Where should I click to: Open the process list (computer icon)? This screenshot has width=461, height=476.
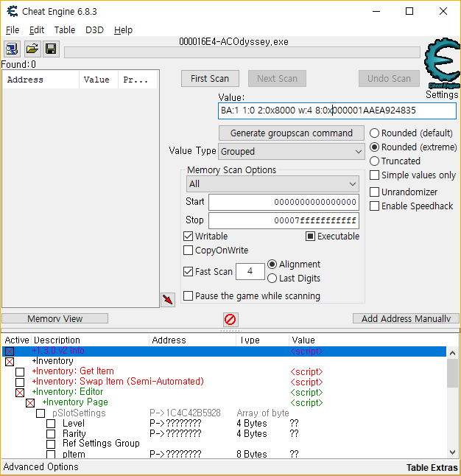tap(12, 49)
